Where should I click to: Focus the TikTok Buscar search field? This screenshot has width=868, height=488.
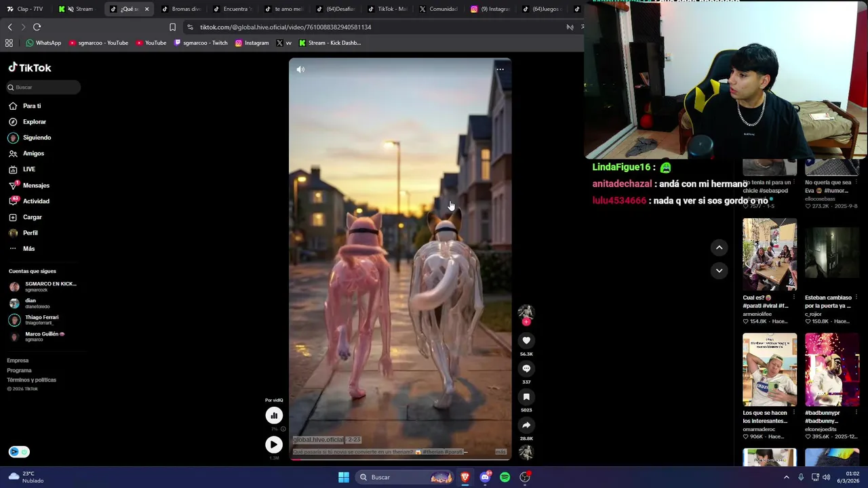pos(43,87)
